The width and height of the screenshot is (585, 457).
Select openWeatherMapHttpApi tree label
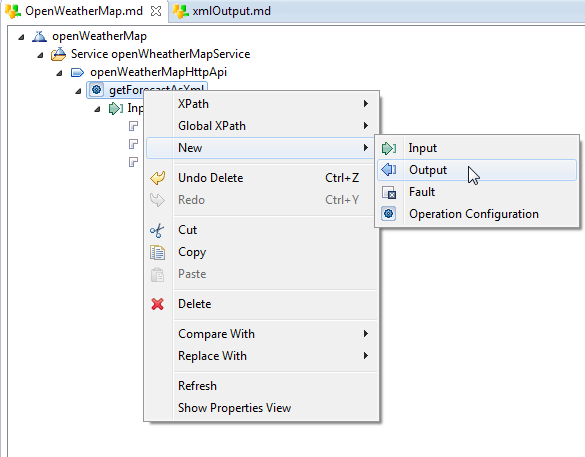click(x=158, y=72)
